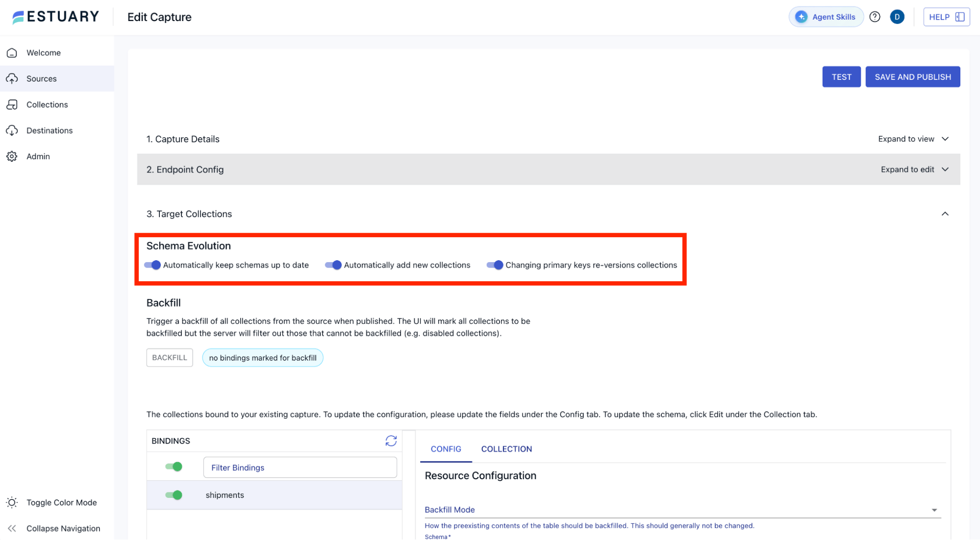Click the 'Backfill' section heading
980x540 pixels.
pyautogui.click(x=163, y=303)
